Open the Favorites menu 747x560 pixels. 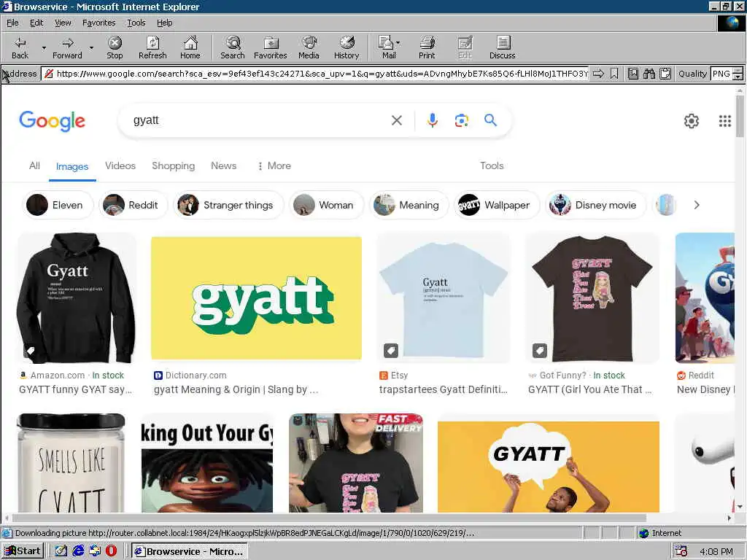98,23
